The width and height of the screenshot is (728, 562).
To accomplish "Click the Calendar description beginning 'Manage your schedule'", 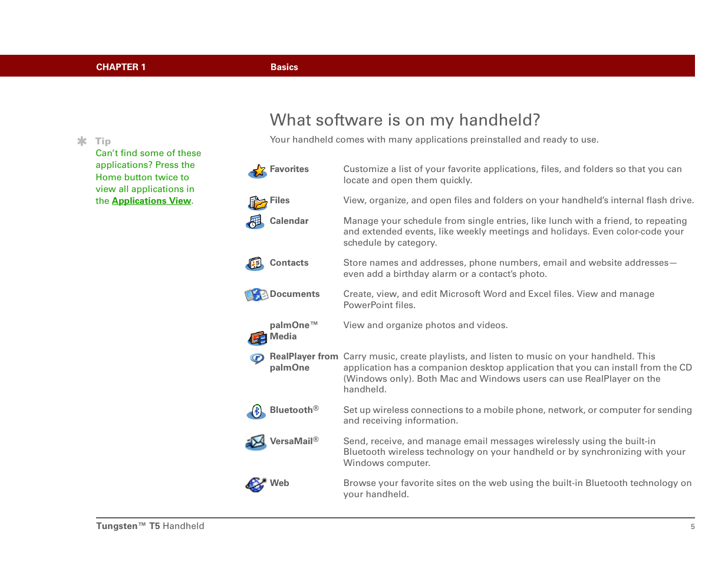I will click(515, 232).
